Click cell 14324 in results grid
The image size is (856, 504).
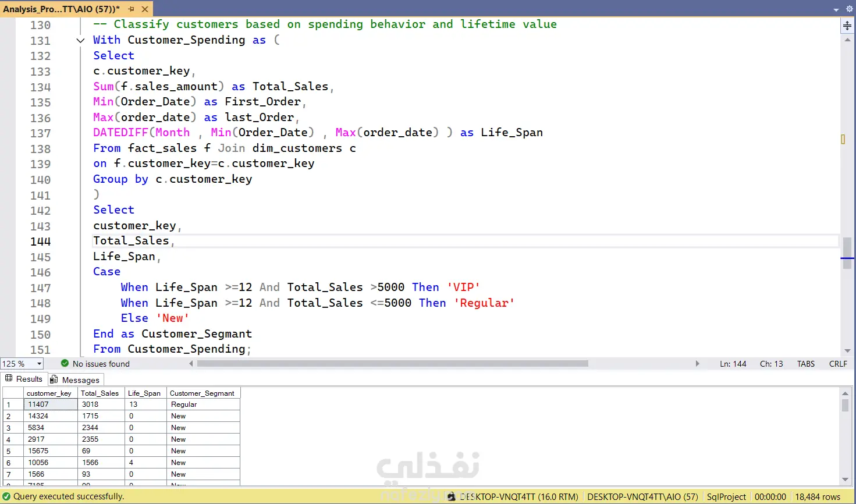pyautogui.click(x=50, y=416)
